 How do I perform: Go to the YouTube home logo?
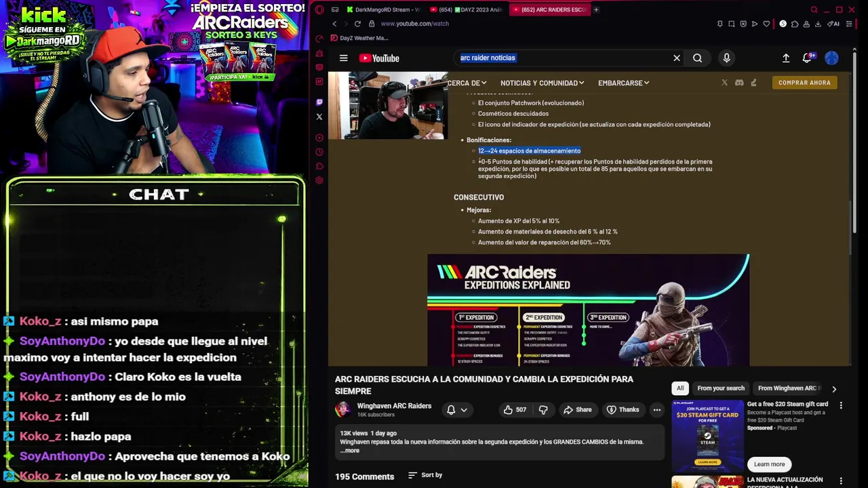tap(379, 58)
